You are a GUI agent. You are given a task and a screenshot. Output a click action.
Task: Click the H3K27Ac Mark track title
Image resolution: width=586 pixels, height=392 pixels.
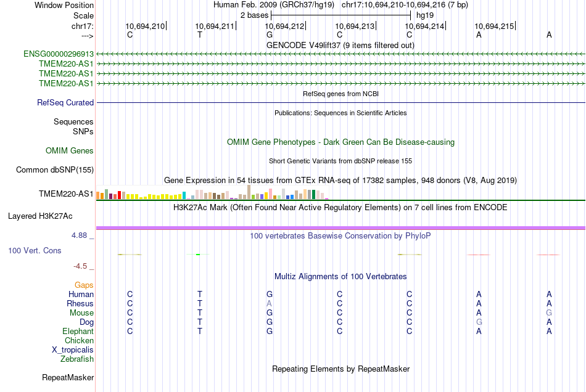click(340, 208)
